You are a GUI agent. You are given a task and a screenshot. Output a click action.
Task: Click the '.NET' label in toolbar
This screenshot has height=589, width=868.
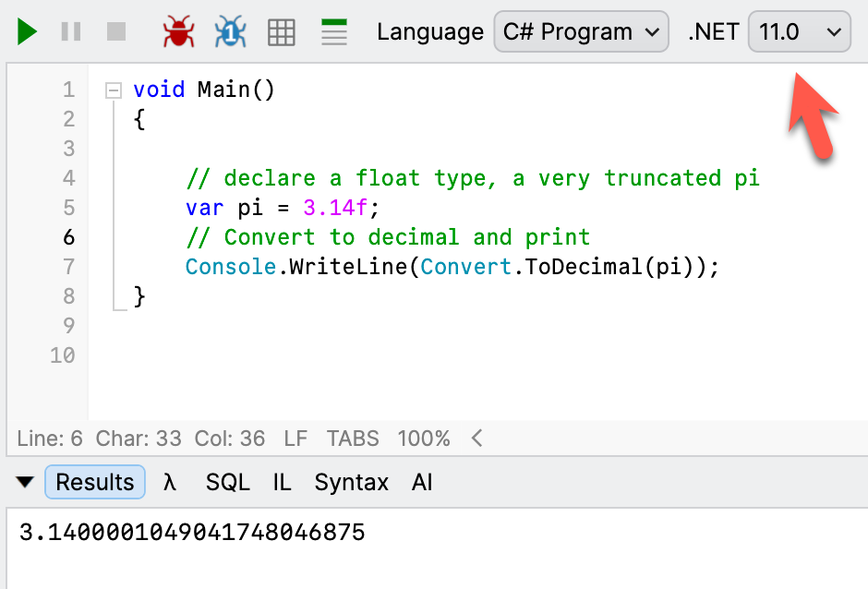coord(714,32)
